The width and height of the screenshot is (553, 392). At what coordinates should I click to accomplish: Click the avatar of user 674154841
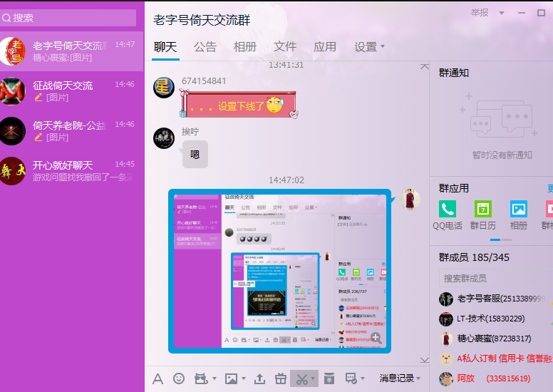pos(164,88)
